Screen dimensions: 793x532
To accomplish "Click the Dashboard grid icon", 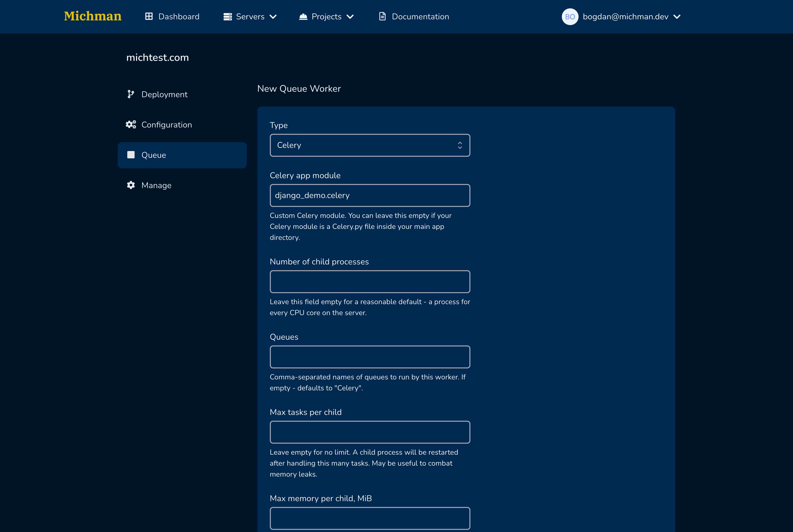I will pyautogui.click(x=149, y=16).
